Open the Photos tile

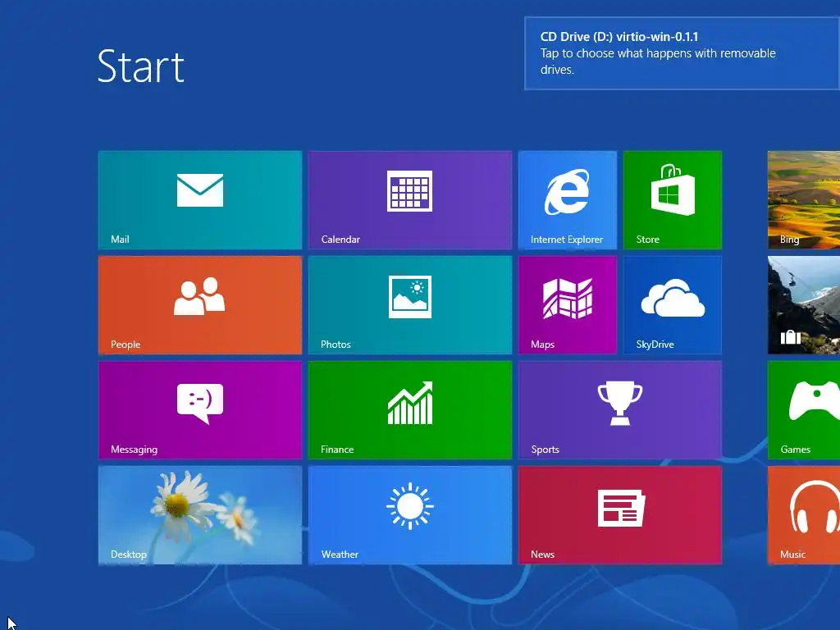(x=410, y=305)
